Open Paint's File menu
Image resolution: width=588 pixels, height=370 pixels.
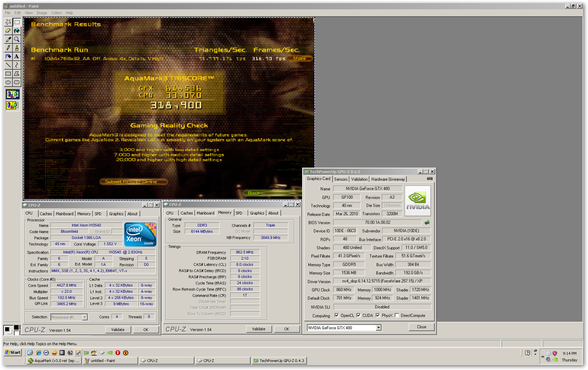pos(8,13)
